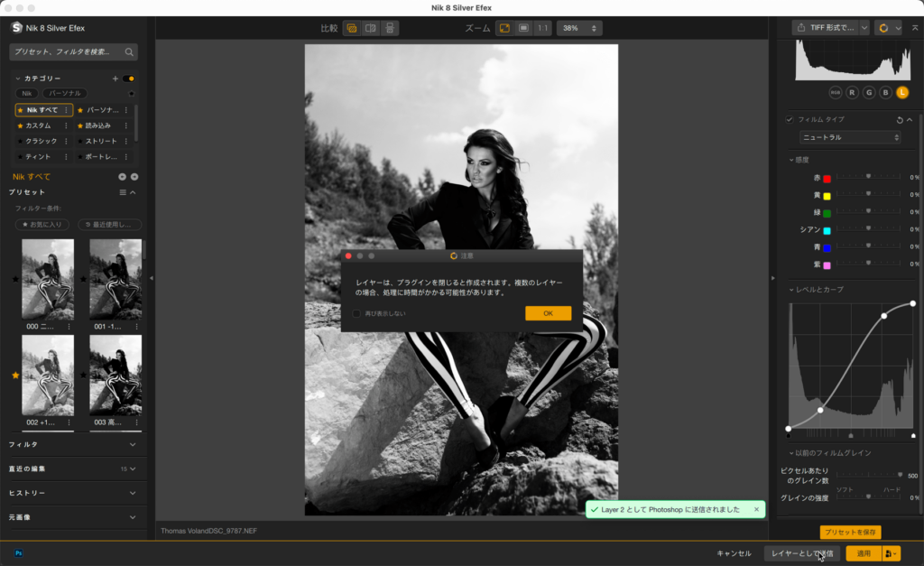
Task: Click the next category arrow icon
Action: tap(134, 177)
